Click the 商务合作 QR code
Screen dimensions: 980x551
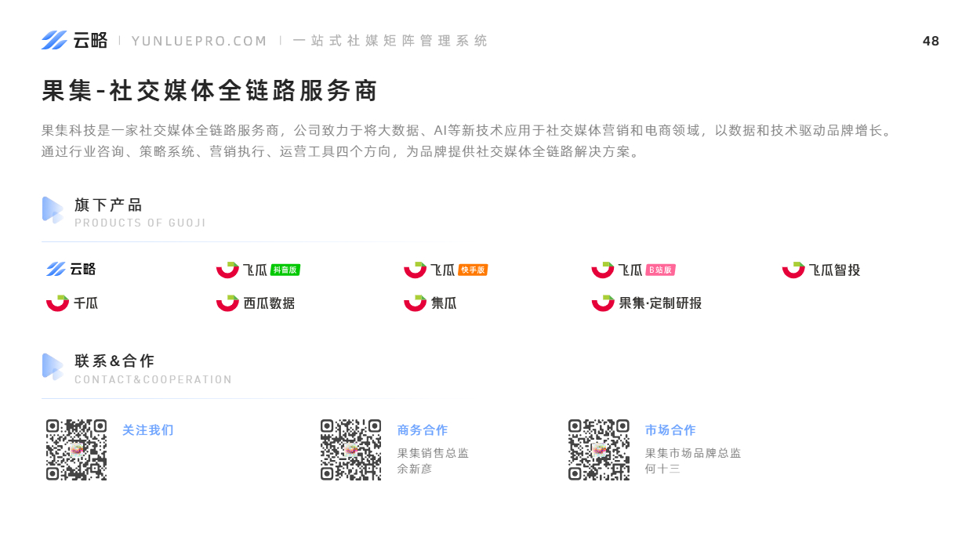pos(350,450)
